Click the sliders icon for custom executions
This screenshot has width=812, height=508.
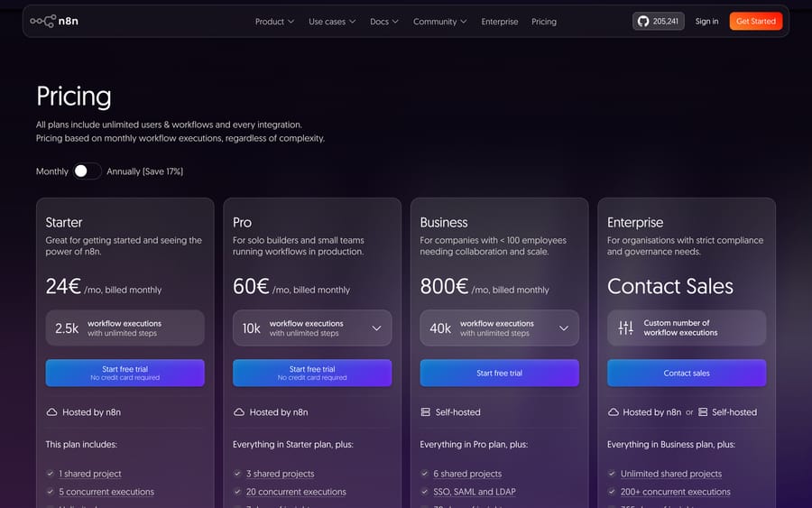[x=625, y=328]
